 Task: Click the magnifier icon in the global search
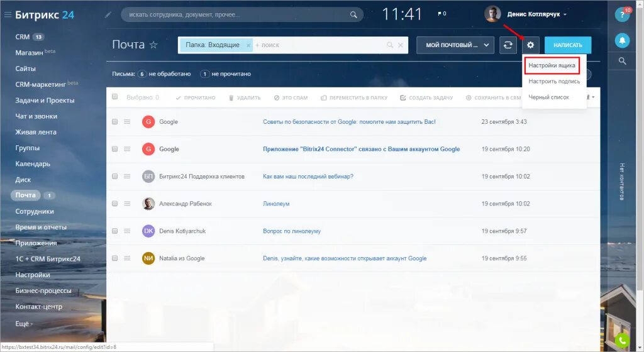[x=353, y=14]
